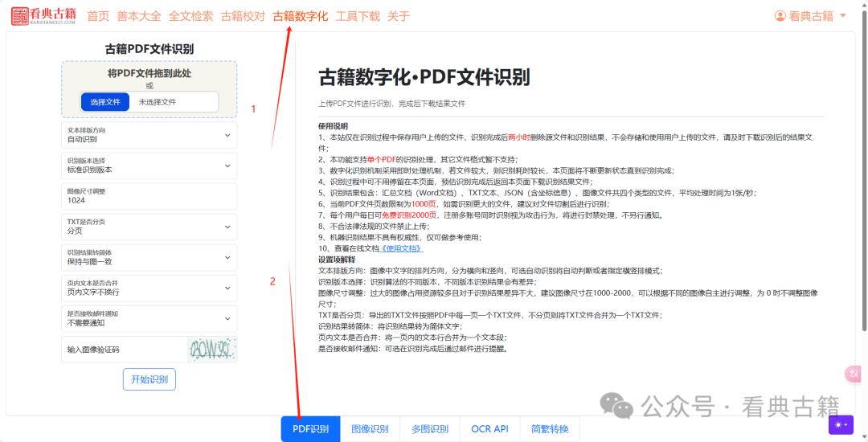
Task: Click the PDF drop zone 将PDF文件拖到此处
Action: 149,89
